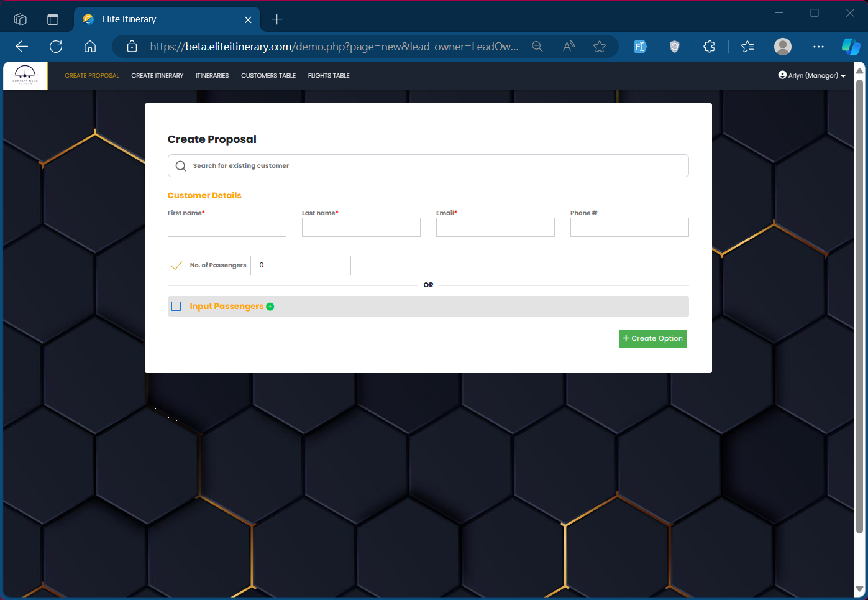Toggle the No. of Passengers checkmark
The width and height of the screenshot is (868, 600).
coord(176,265)
